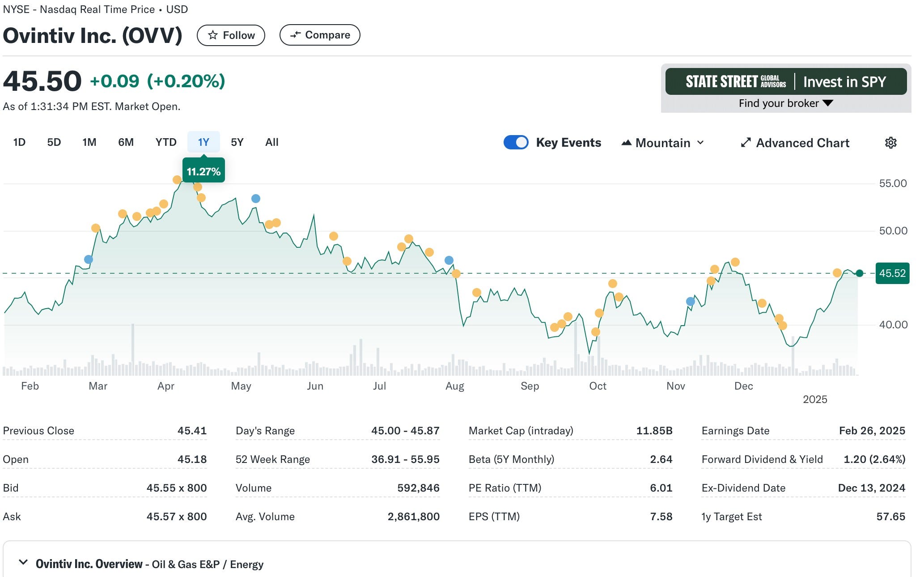Screen dimensions: 924x577
Task: Select the 5Y range tab
Action: click(x=237, y=142)
